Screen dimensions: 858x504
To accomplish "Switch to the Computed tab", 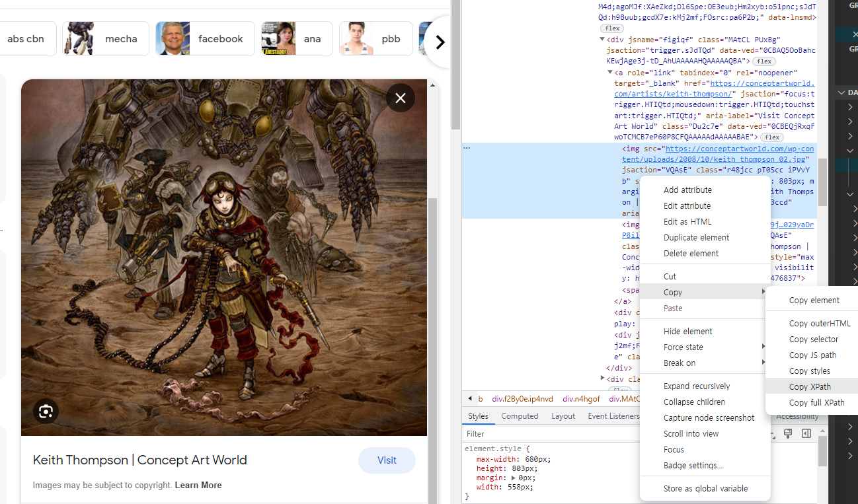I will 520,416.
